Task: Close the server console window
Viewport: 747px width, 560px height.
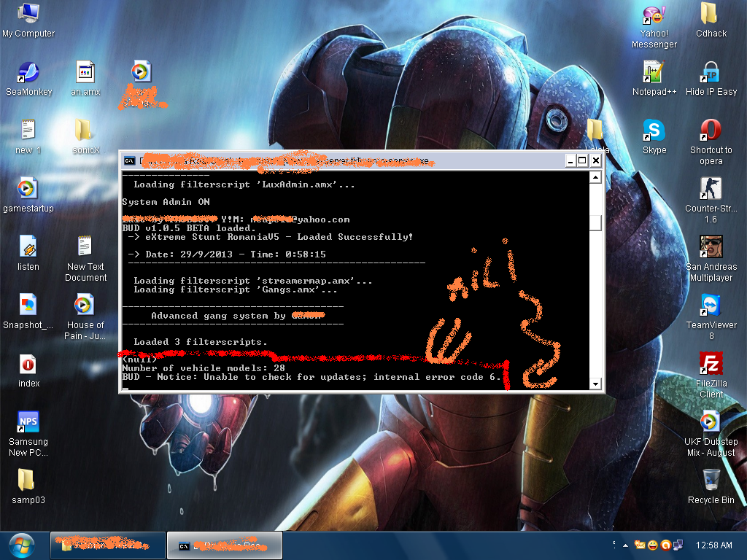Action: (596, 161)
